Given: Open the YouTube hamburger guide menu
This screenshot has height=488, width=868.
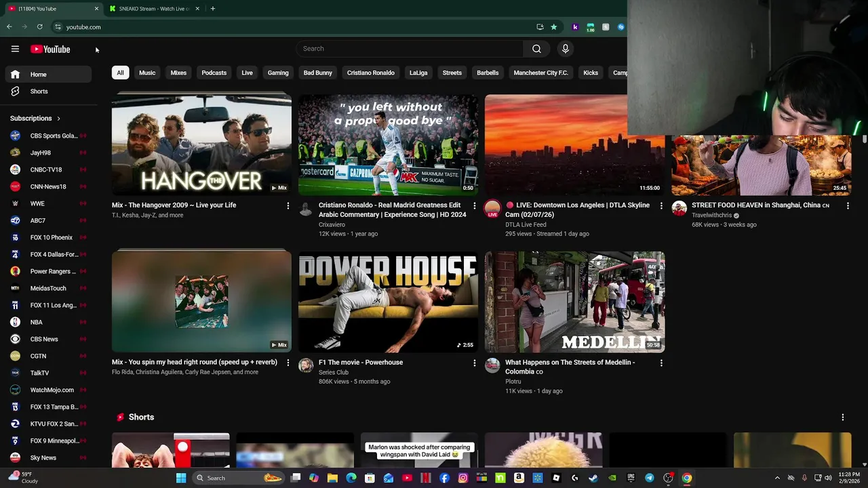Looking at the screenshot, I should pos(15,49).
